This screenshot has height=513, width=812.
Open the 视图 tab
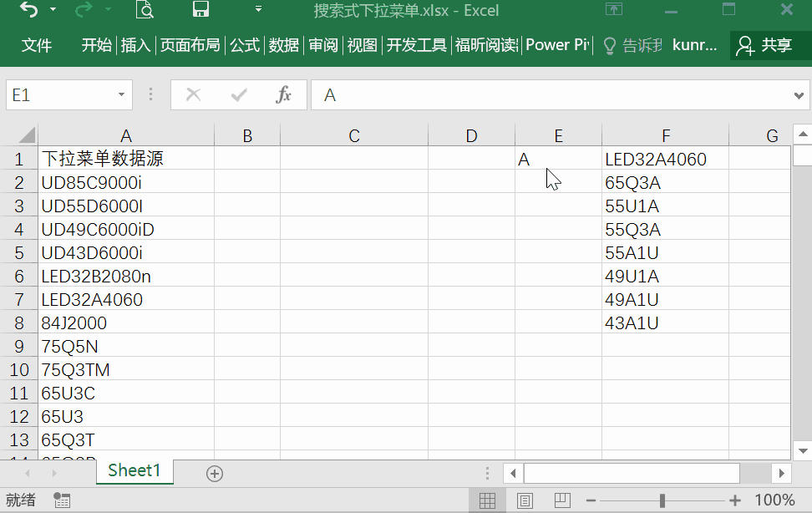point(362,45)
